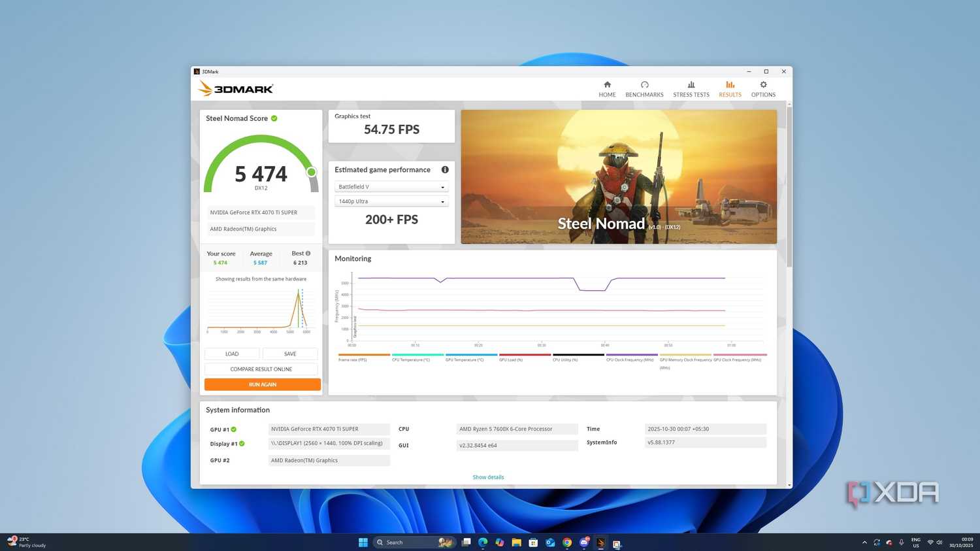Click the Results tab

click(730, 89)
